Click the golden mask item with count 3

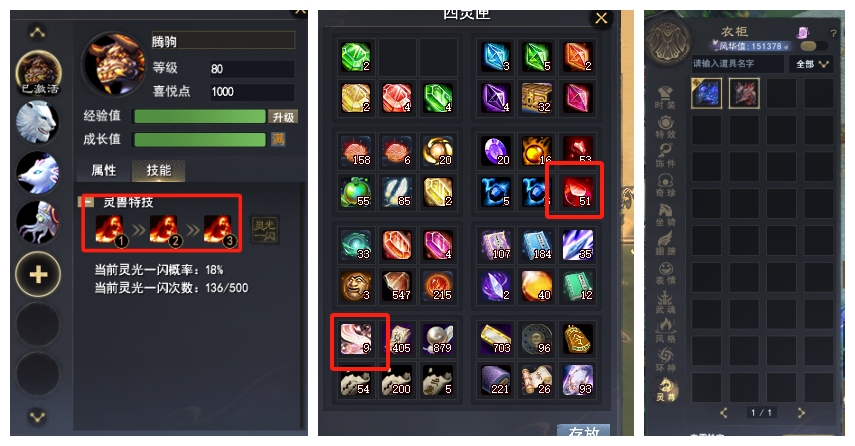tap(356, 285)
